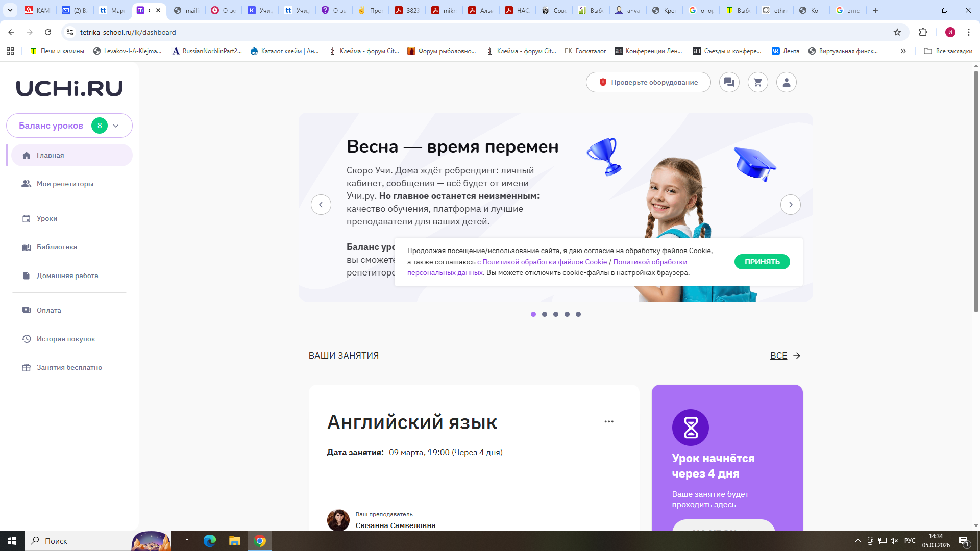The height and width of the screenshot is (551, 980).
Task: Open the user profile icon
Action: click(x=786, y=82)
